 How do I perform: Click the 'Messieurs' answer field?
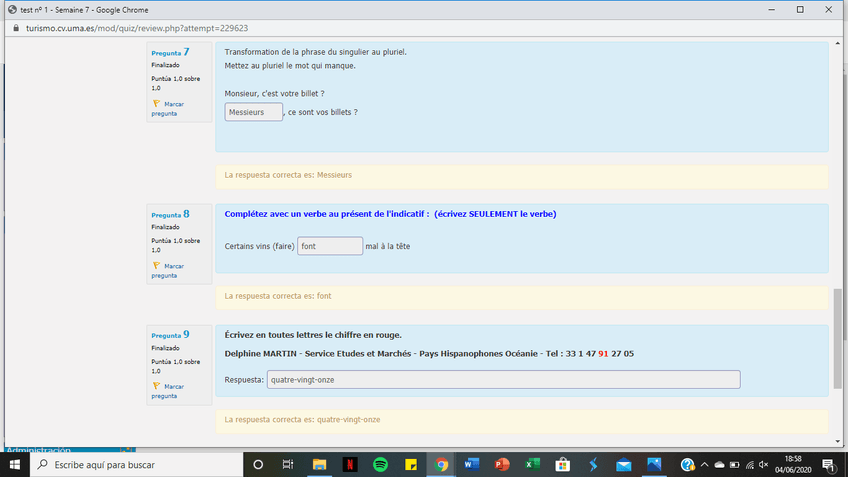click(254, 112)
